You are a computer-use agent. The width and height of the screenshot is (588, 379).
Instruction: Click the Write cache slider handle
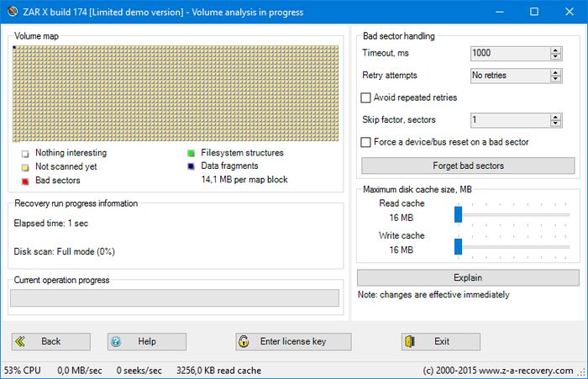(459, 246)
